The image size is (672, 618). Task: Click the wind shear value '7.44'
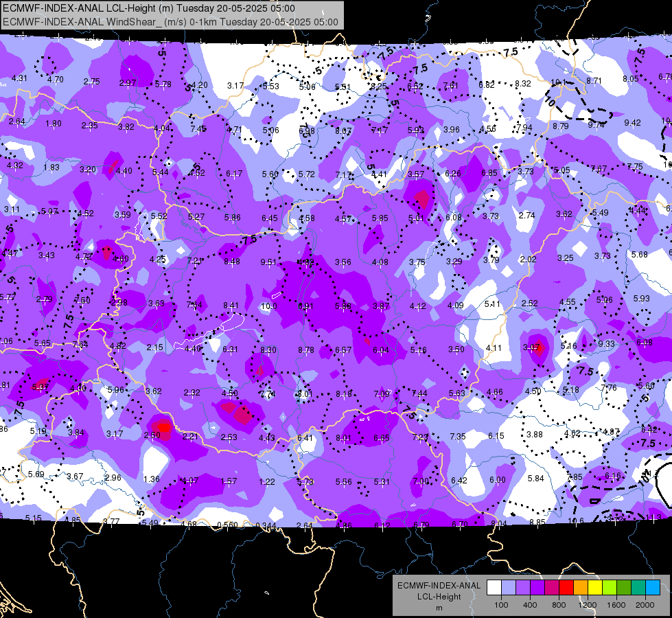coord(419,393)
